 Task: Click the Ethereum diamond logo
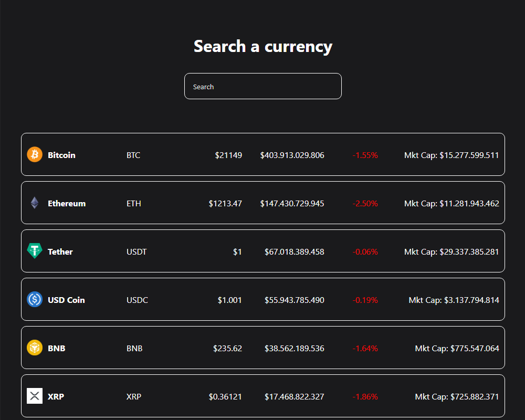35,203
